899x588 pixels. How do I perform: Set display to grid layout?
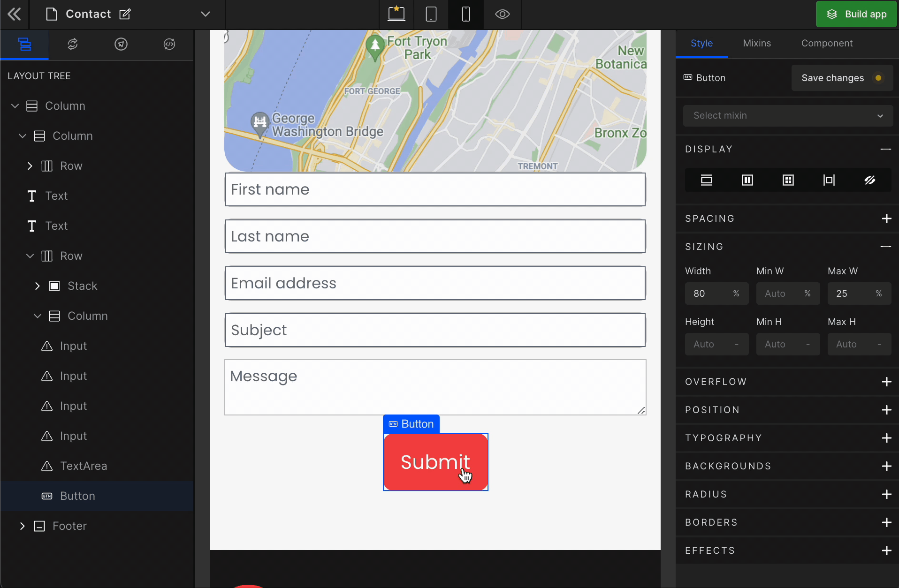(788, 180)
